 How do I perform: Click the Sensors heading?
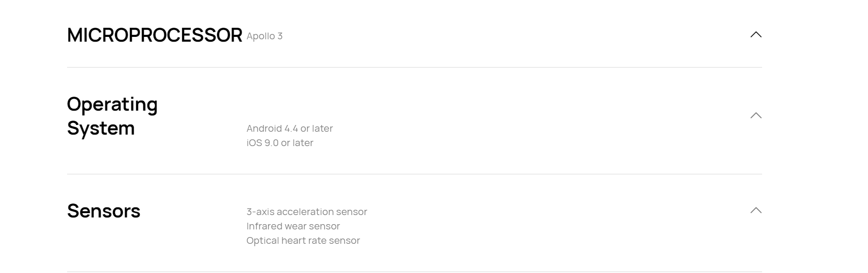click(x=104, y=211)
